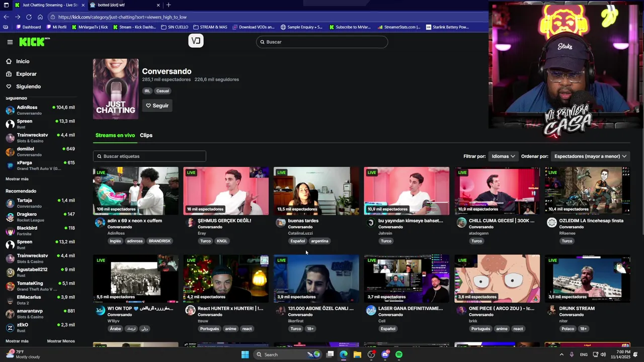Click the browser back arrow
This screenshot has width=644, height=362.
pyautogui.click(x=6, y=17)
